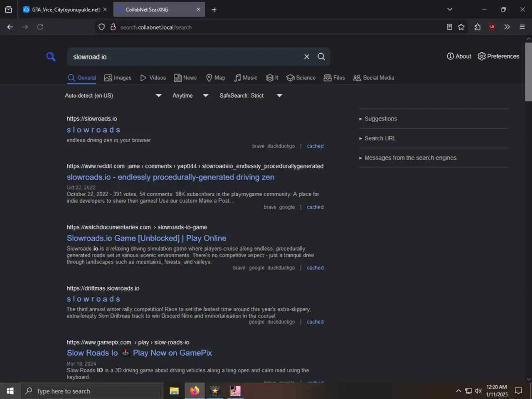Image resolution: width=532 pixels, height=399 pixels.
Task: Open the SafeSearch: Strict dropdown
Action: click(x=251, y=96)
